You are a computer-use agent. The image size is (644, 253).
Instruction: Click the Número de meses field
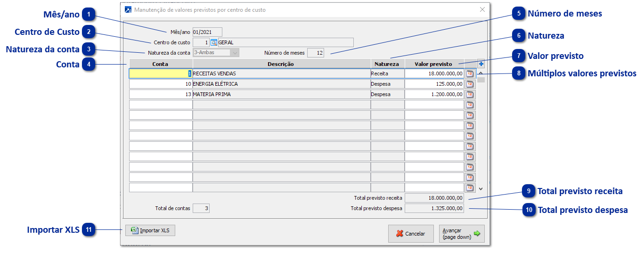(x=316, y=53)
